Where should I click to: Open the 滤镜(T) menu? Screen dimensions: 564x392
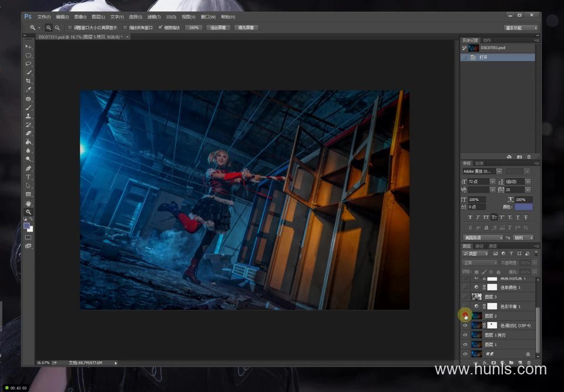pos(154,17)
